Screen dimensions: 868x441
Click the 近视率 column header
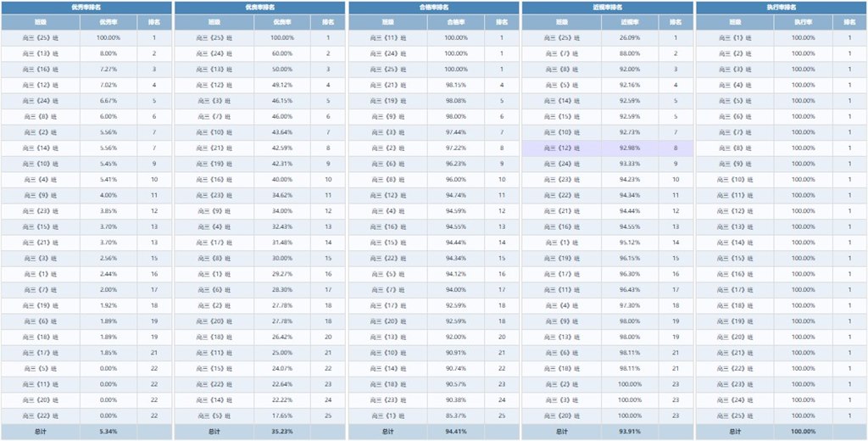(629, 23)
